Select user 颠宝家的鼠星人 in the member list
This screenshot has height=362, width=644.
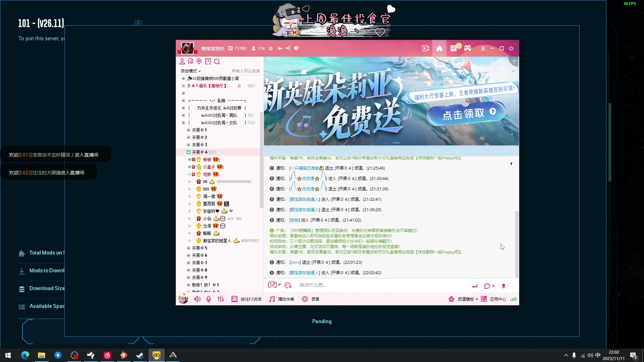click(x=217, y=241)
